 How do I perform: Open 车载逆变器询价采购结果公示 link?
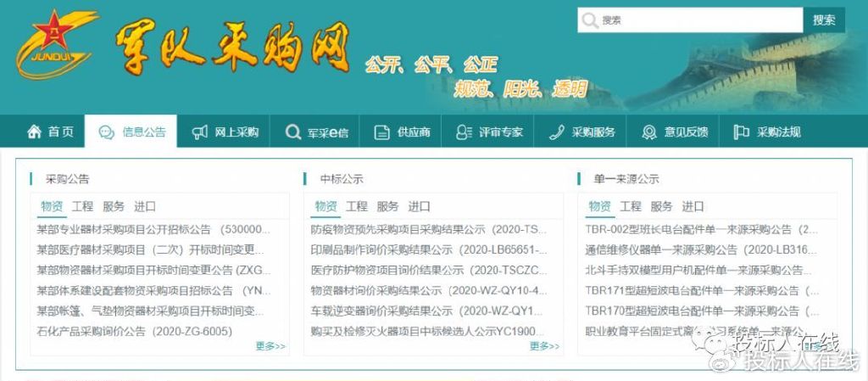click(427, 311)
